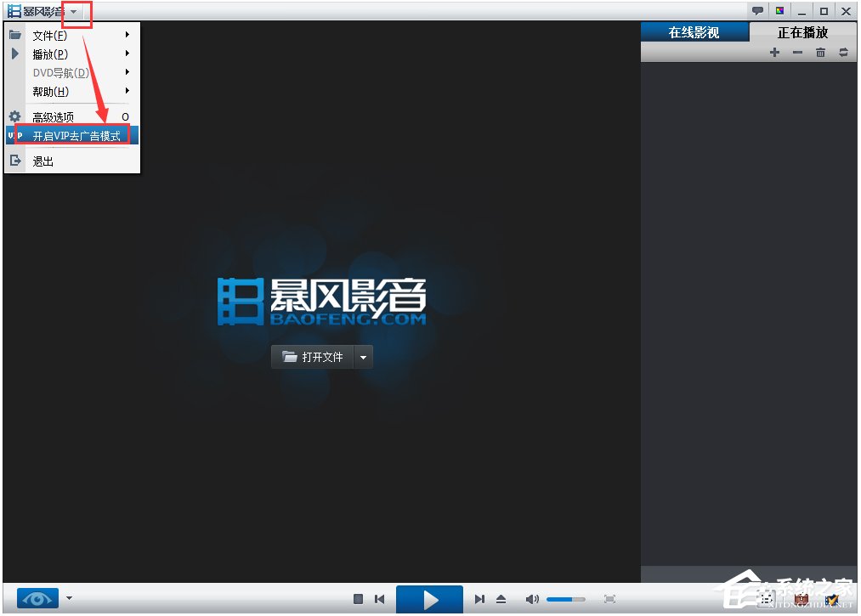Toggle the eye button in the bottom-left corner
861x616 pixels.
(x=37, y=598)
